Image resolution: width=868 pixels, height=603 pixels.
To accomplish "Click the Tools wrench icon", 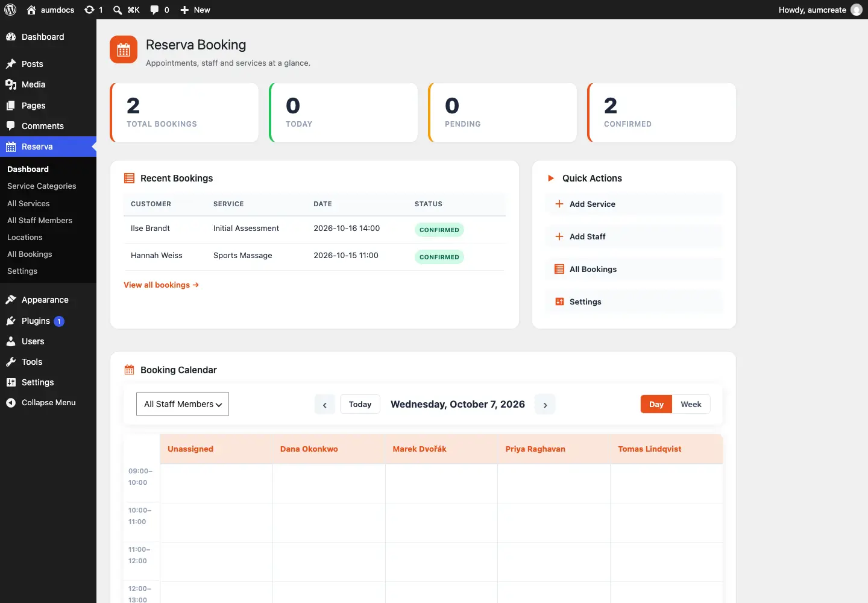I will [11, 362].
